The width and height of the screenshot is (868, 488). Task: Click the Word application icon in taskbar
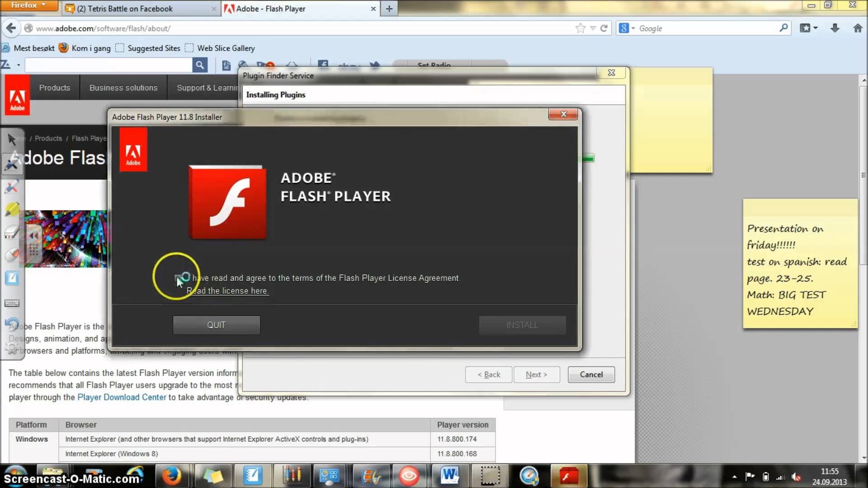[x=449, y=476]
